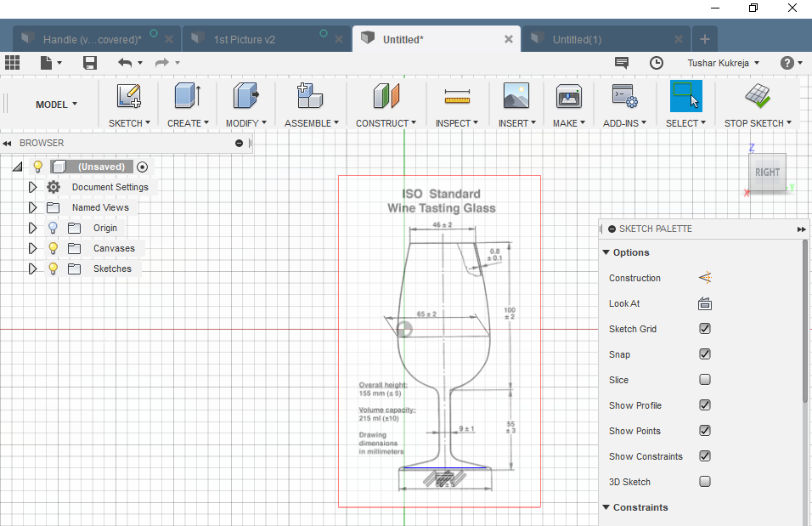Open the MODEL workspace dropdown
The image size is (812, 526).
[56, 105]
